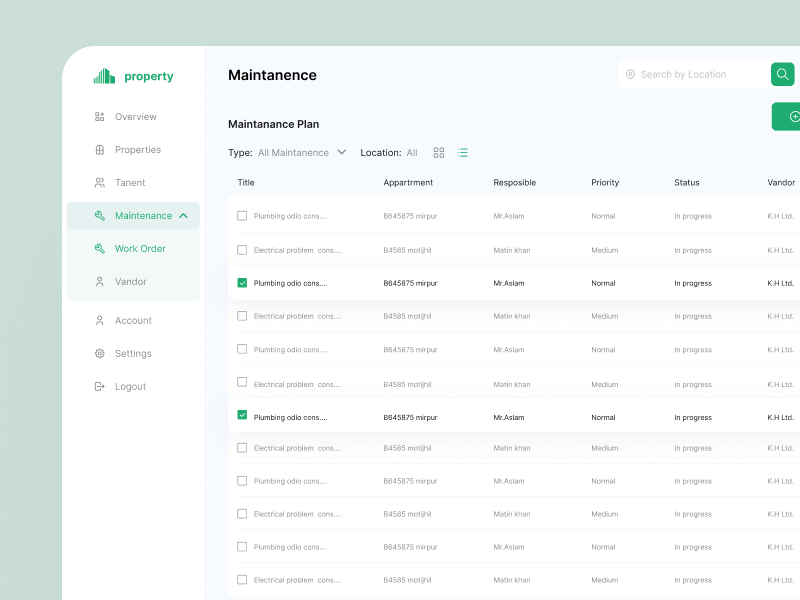Open Work Order submenu item
This screenshot has height=600, width=800.
pos(139,249)
